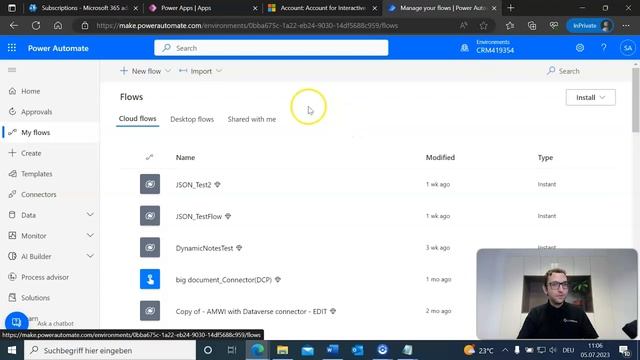This screenshot has width=640, height=360.
Task: Open the DynamicNotesTest flow name
Action: point(204,248)
